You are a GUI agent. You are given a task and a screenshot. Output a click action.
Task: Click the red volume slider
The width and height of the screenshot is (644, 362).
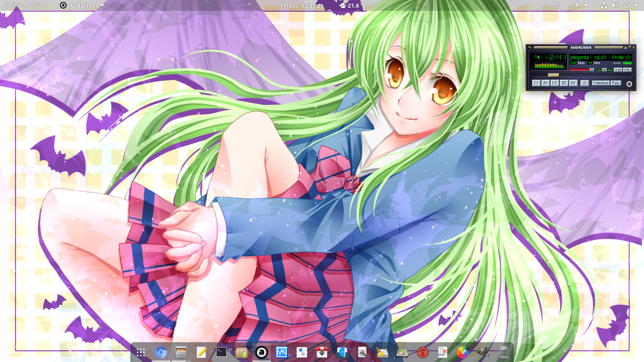click(582, 70)
